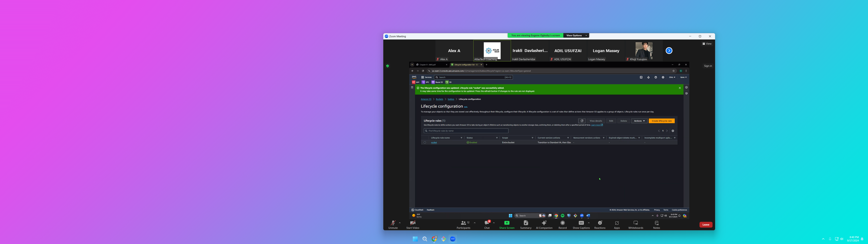Open the Whiteboards icon
Viewport: 868px width, 244px height.
pos(636,223)
